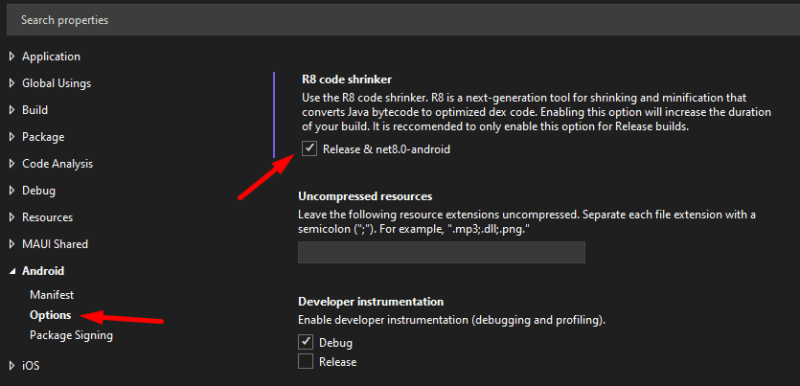This screenshot has height=386, width=800.
Task: Expand the Application section arrow
Action: pyautogui.click(x=12, y=57)
